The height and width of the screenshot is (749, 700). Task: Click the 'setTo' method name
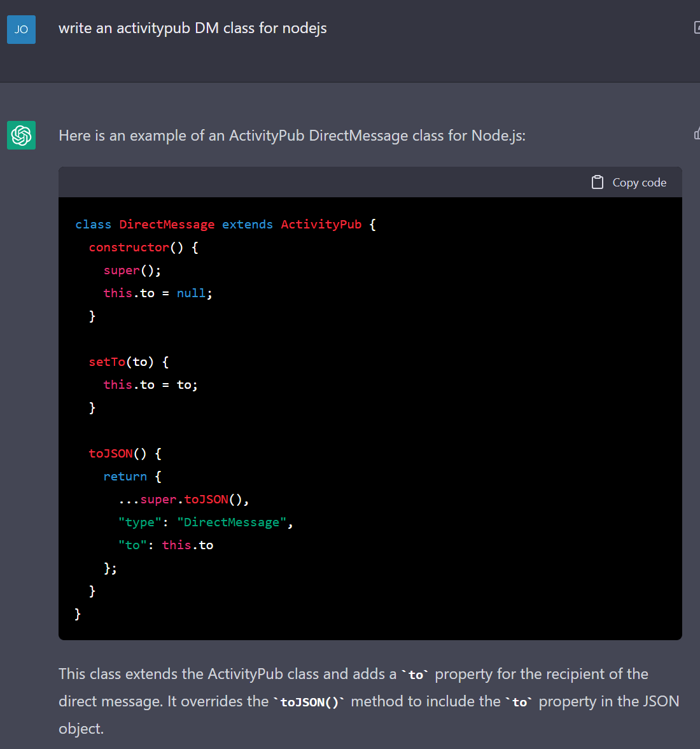coord(107,362)
